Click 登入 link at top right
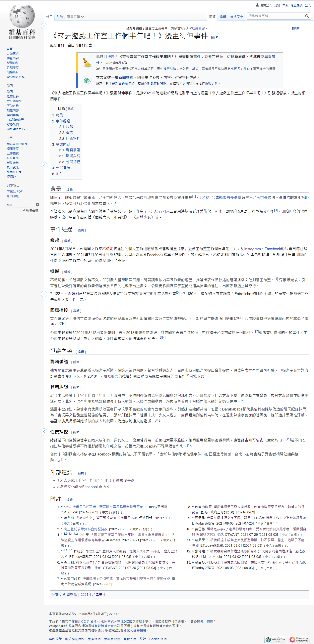 (x=308, y=5)
